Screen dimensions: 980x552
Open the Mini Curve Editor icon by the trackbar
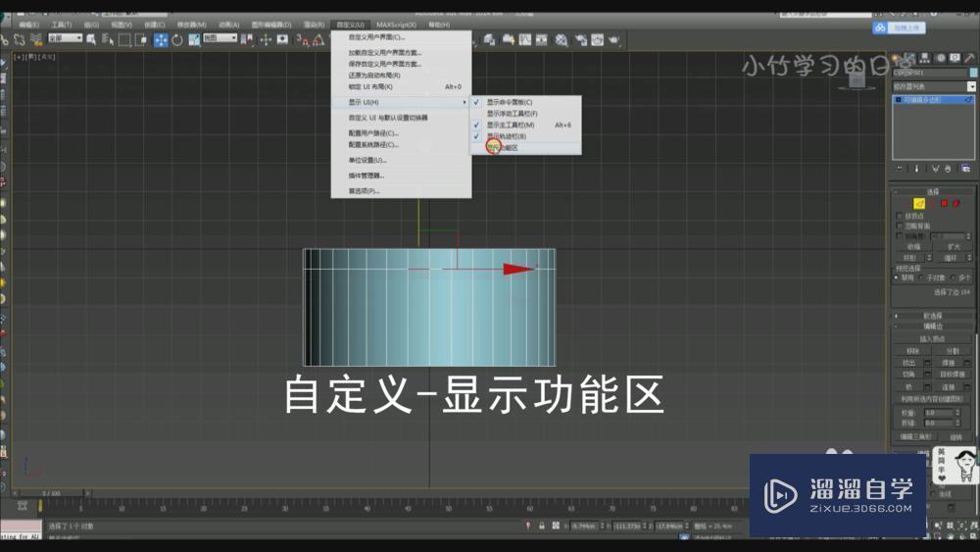[x=23, y=506]
